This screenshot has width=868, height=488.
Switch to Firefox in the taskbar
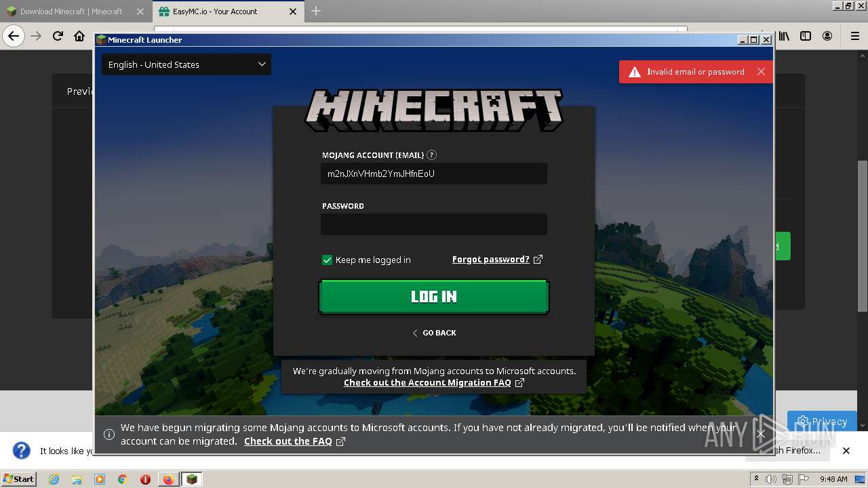pyautogui.click(x=168, y=479)
